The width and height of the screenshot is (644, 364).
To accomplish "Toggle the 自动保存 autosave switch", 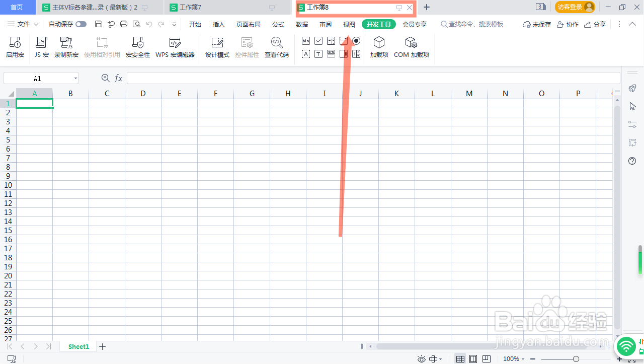I will tap(81, 24).
